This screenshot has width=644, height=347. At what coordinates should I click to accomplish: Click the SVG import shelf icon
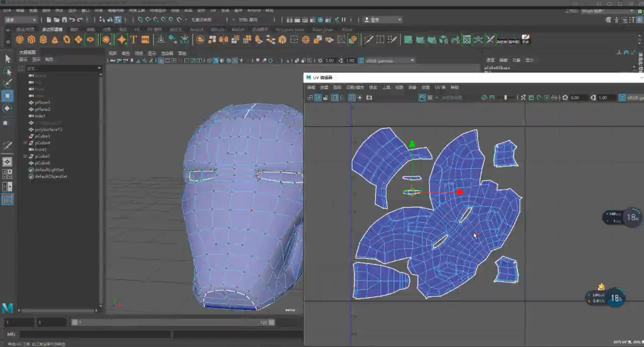(x=145, y=40)
